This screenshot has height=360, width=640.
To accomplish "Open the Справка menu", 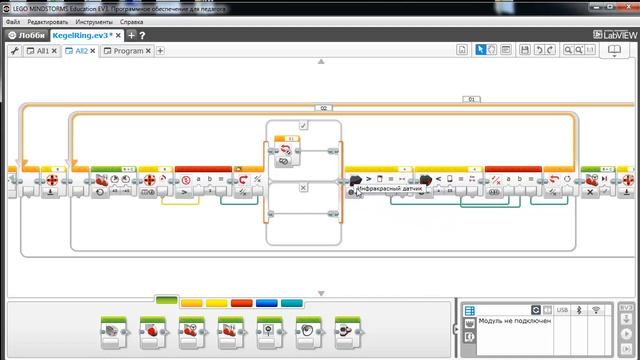I will click(x=131, y=22).
